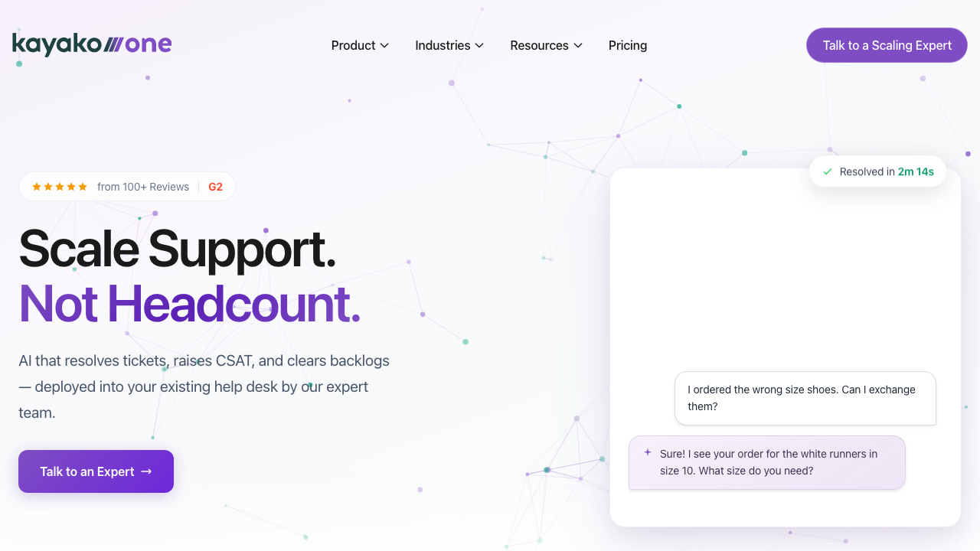The image size is (980, 551).
Task: Expand the Industries dropdown chevron
Action: [479, 46]
